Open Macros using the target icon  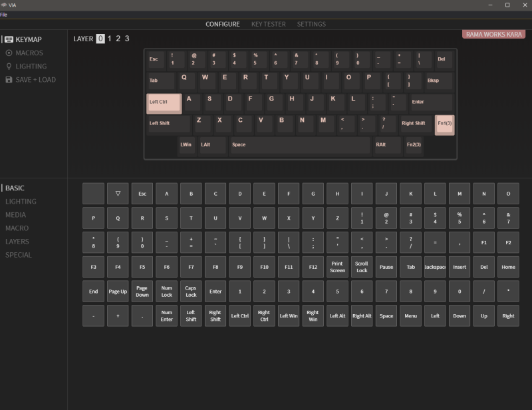click(8, 53)
